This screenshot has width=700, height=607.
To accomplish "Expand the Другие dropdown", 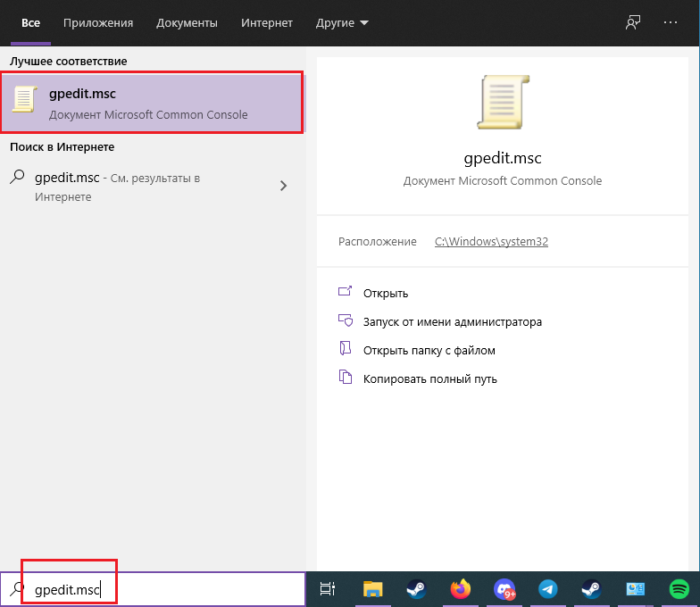I will click(343, 23).
